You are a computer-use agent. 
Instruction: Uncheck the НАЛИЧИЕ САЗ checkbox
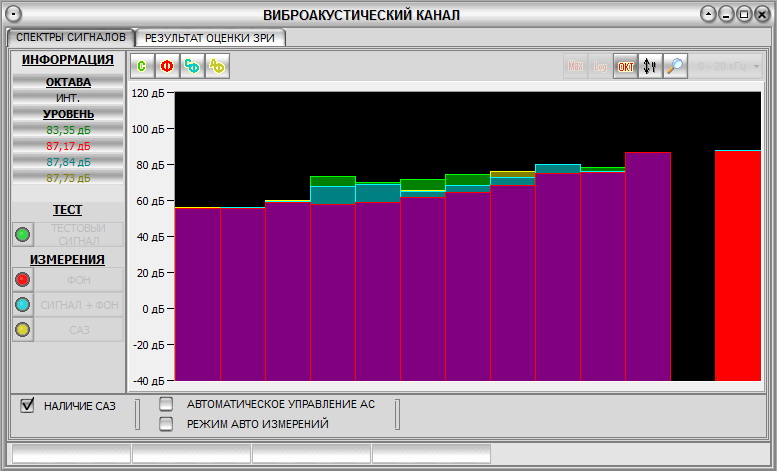pyautogui.click(x=27, y=405)
